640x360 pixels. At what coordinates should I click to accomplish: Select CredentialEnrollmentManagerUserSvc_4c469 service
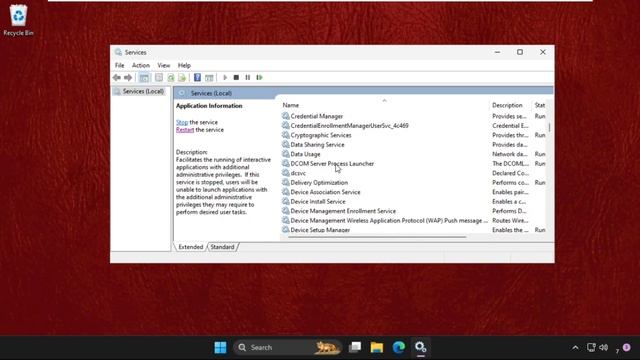(x=349, y=126)
